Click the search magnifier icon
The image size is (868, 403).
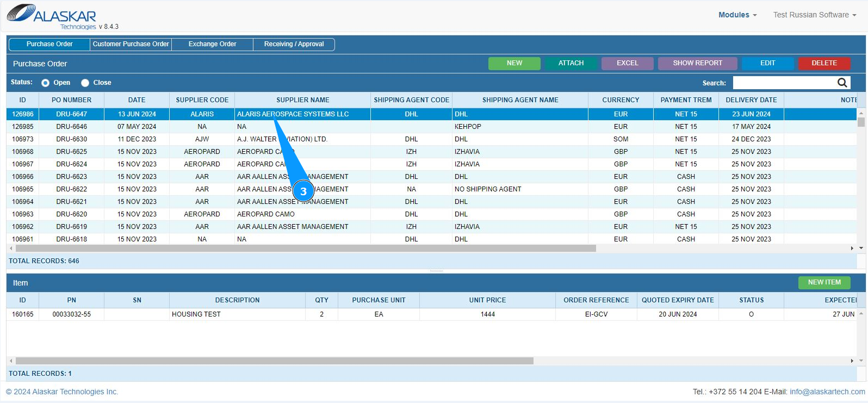842,83
